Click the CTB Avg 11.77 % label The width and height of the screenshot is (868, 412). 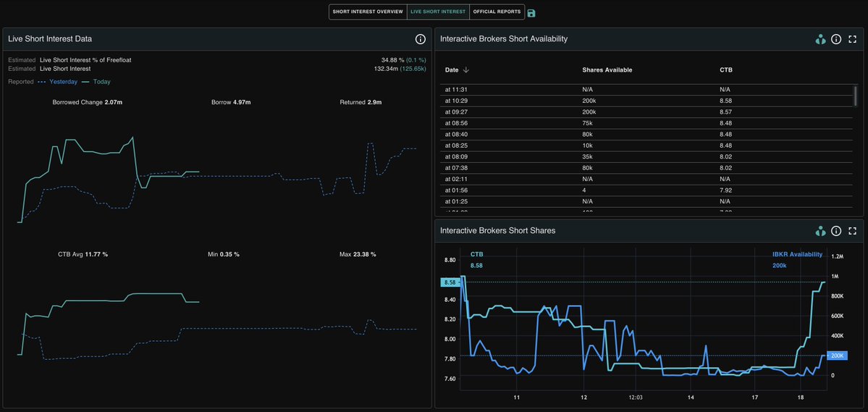(83, 254)
